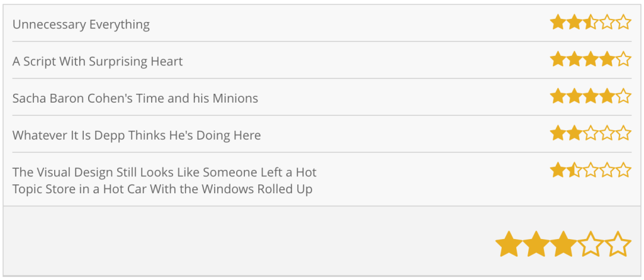This screenshot has height=280, width=644.
Task: Pick the empty fifth star in Sacha Baron Cohen row
Action: (x=623, y=97)
